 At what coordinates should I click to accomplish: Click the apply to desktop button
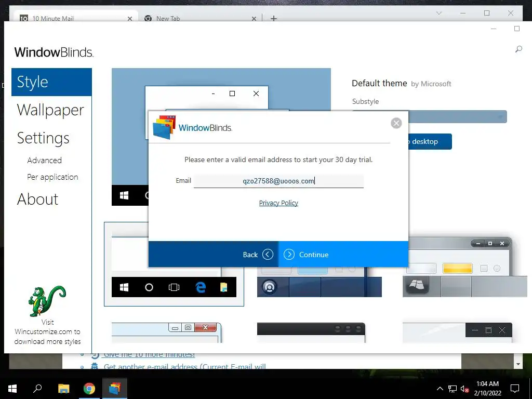tap(430, 141)
